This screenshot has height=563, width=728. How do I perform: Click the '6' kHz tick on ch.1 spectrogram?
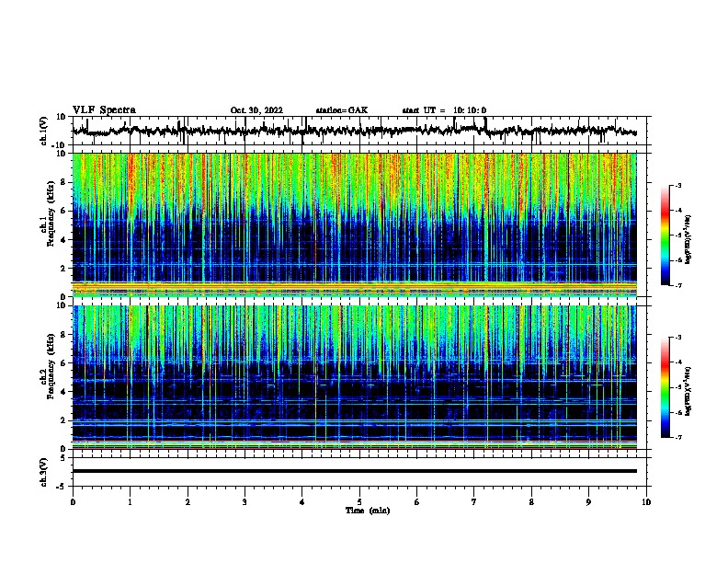(63, 211)
